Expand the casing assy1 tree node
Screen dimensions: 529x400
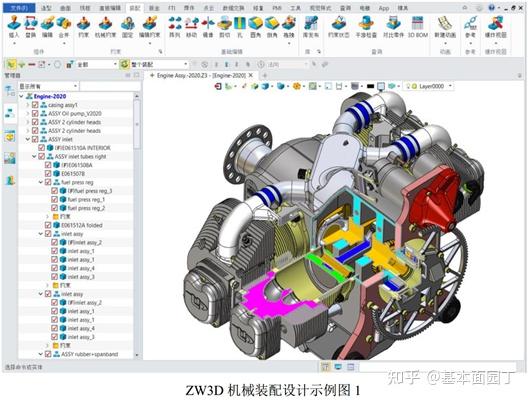pyautogui.click(x=28, y=105)
